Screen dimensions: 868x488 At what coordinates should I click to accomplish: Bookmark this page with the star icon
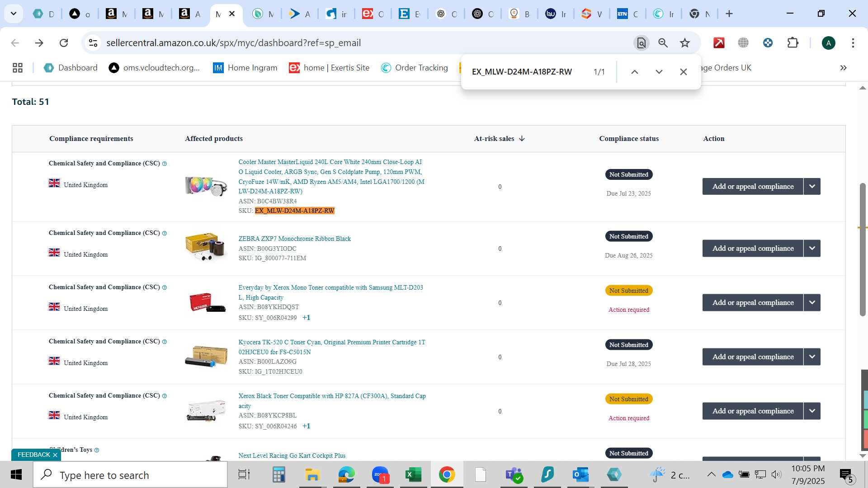[685, 43]
